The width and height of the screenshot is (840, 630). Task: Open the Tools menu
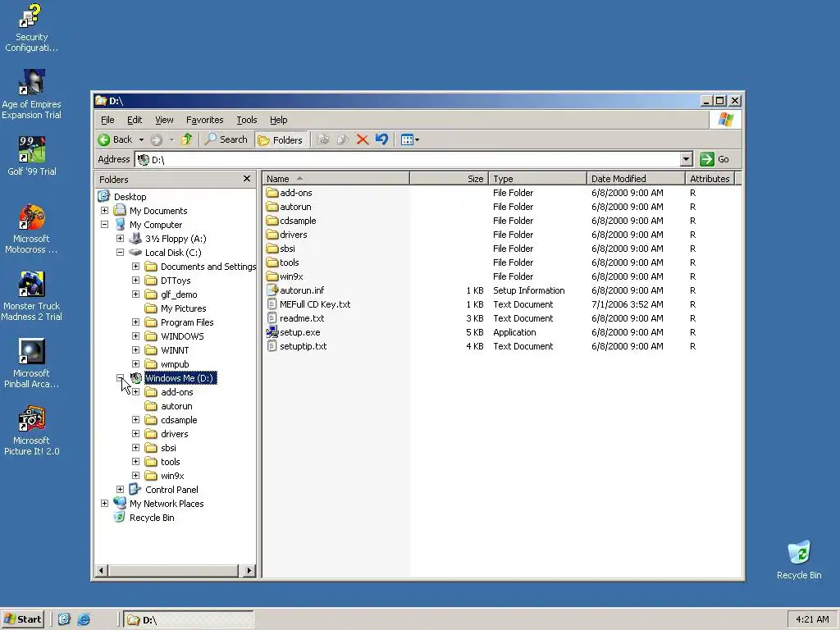coord(247,120)
